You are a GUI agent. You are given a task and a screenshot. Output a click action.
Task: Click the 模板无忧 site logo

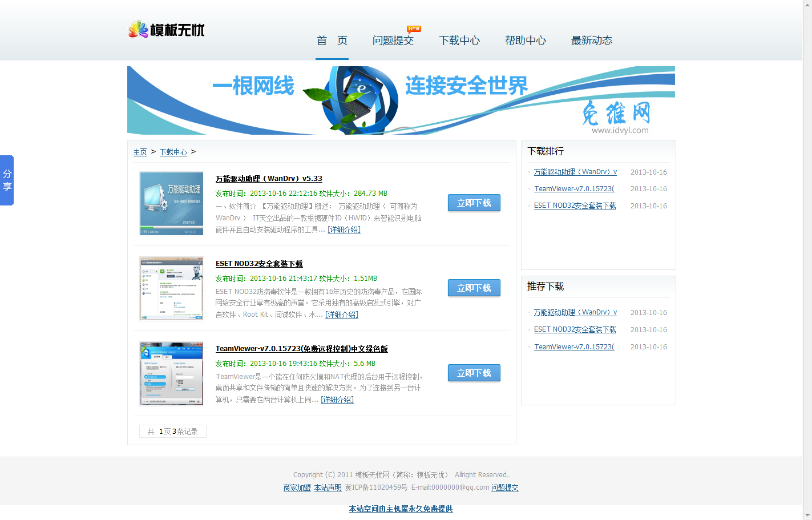click(x=166, y=29)
